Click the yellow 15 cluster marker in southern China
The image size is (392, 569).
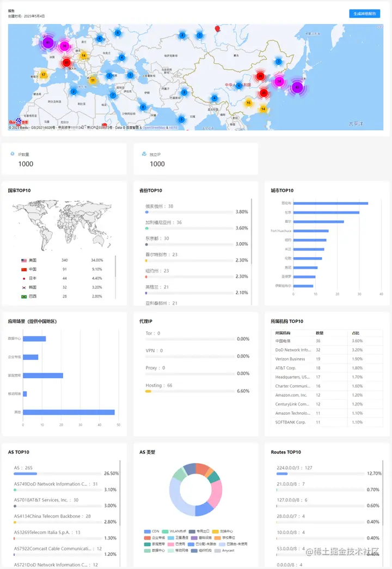(248, 102)
